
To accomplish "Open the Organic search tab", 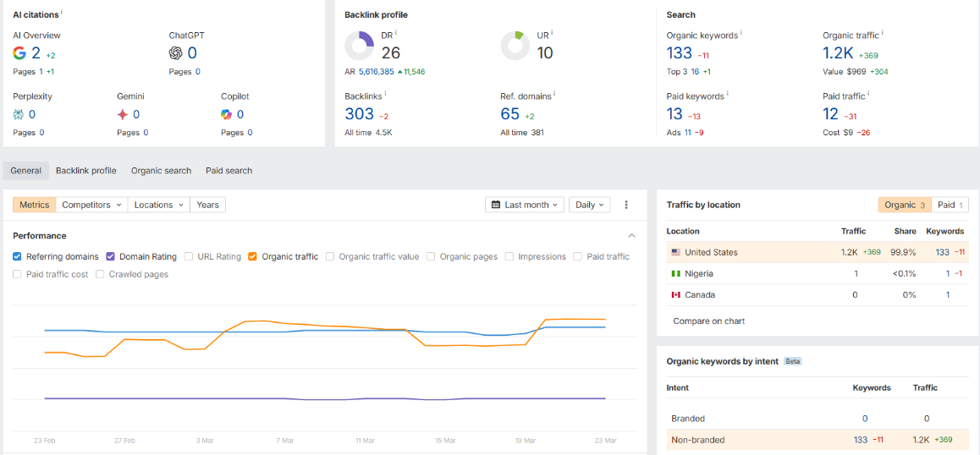I will click(x=162, y=171).
